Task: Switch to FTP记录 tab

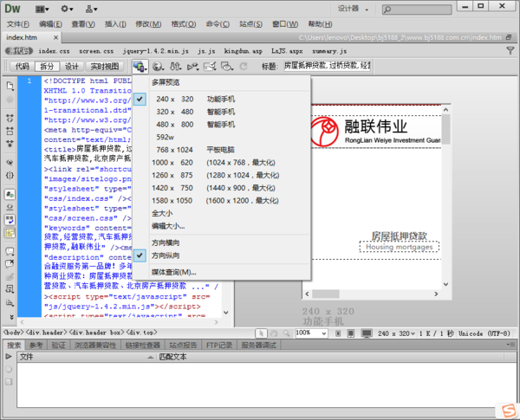Action: [x=219, y=346]
